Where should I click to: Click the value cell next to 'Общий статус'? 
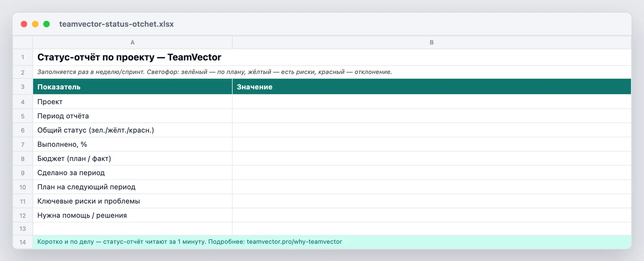click(x=431, y=130)
